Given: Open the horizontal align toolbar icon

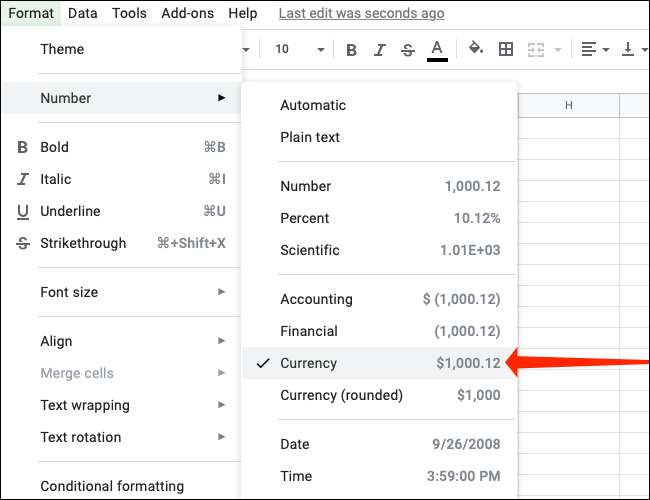Looking at the screenshot, I should tap(594, 49).
